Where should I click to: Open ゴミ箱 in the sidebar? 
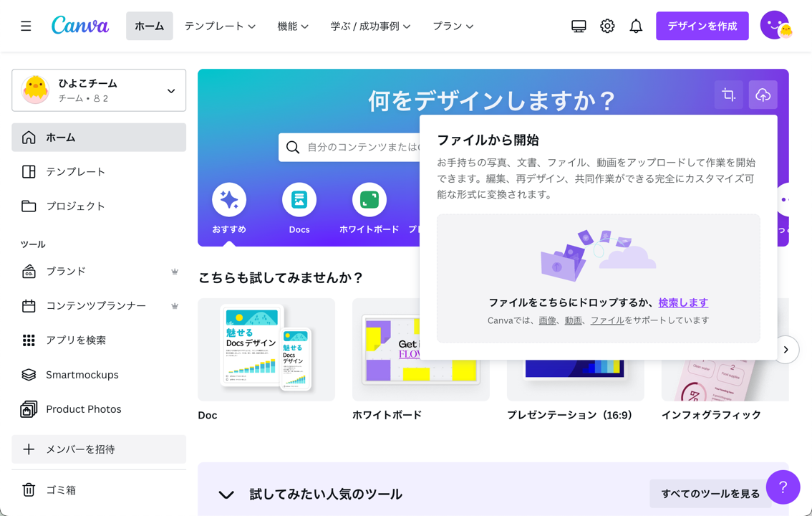(99, 489)
